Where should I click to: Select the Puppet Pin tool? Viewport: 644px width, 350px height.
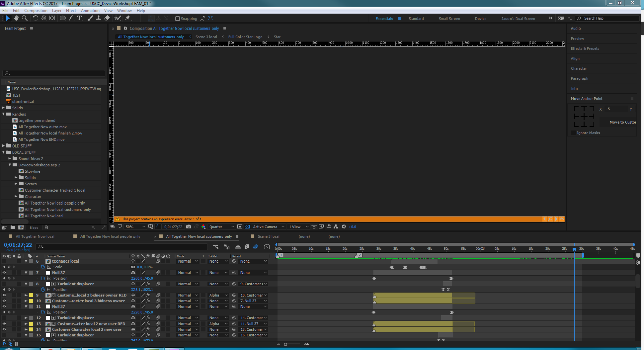(128, 18)
